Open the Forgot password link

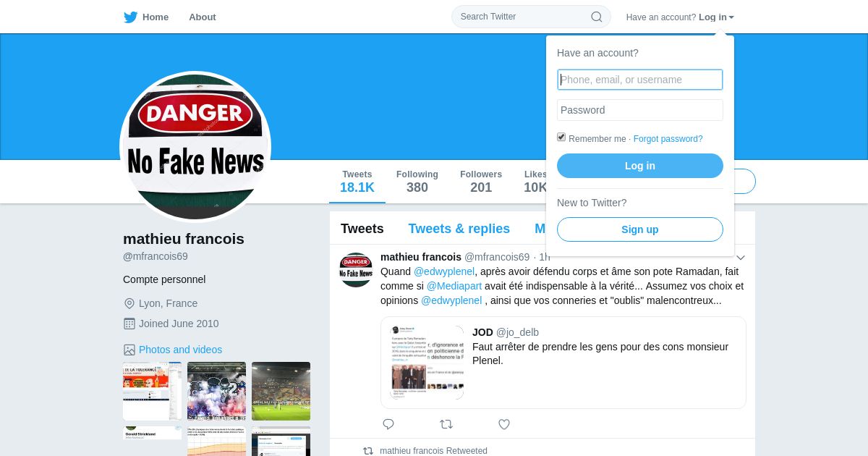click(x=668, y=139)
